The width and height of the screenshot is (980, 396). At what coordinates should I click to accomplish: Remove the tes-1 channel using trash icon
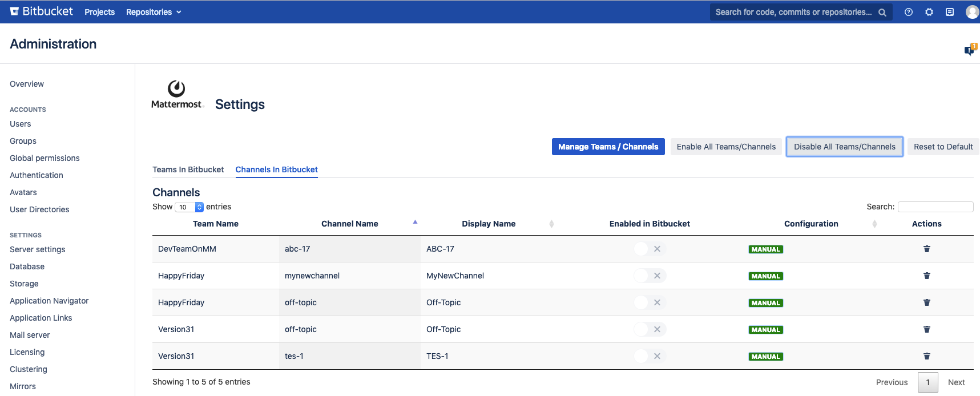(x=926, y=356)
